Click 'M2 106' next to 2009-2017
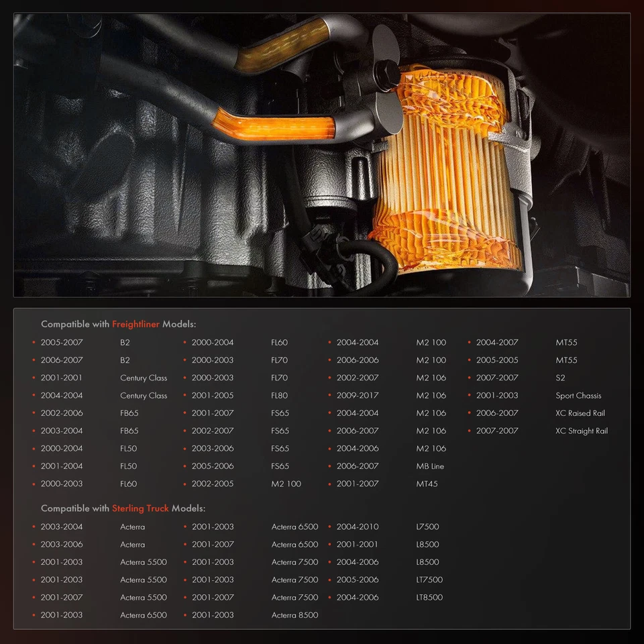 tap(431, 395)
